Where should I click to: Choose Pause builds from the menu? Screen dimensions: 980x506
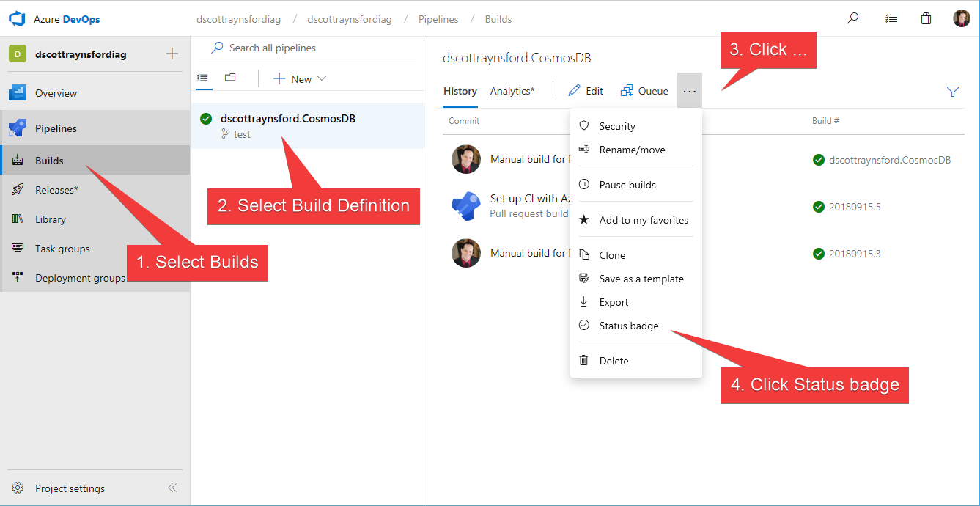(627, 185)
